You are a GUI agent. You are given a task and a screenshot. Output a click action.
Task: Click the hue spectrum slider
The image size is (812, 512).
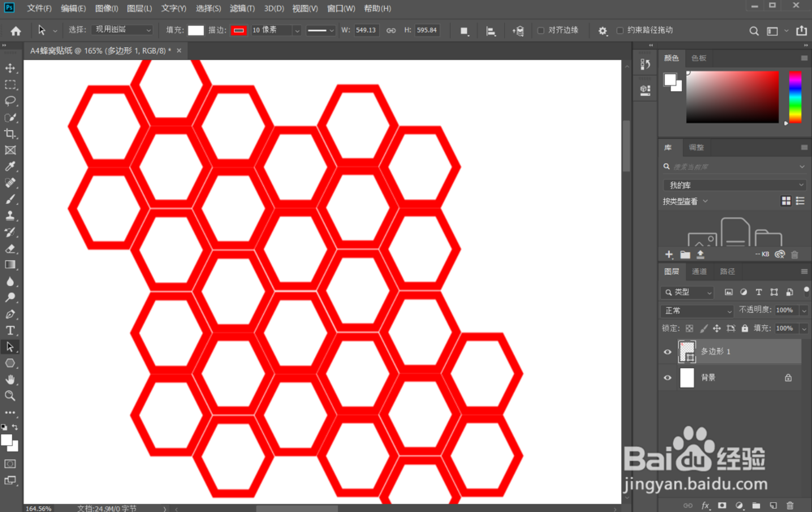coord(795,98)
